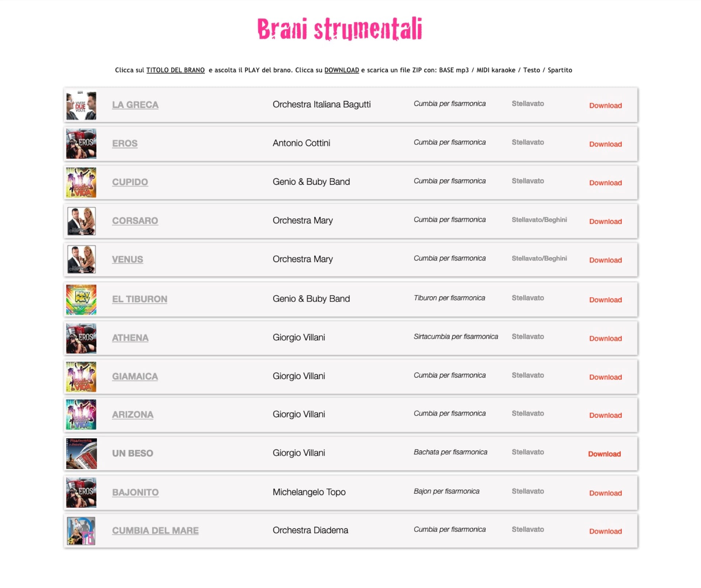The height and width of the screenshot is (588, 701).
Task: Download the LA GRECA zip file
Action: click(605, 106)
